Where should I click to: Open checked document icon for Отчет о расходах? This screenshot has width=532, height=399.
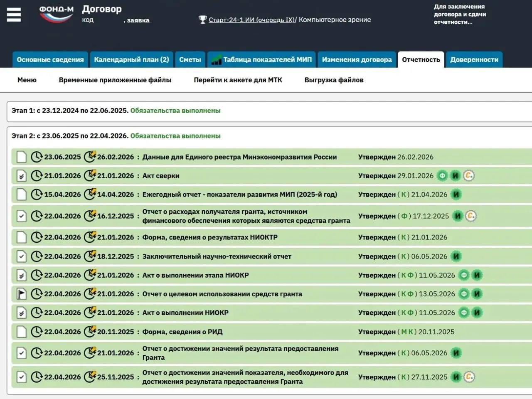(x=22, y=216)
